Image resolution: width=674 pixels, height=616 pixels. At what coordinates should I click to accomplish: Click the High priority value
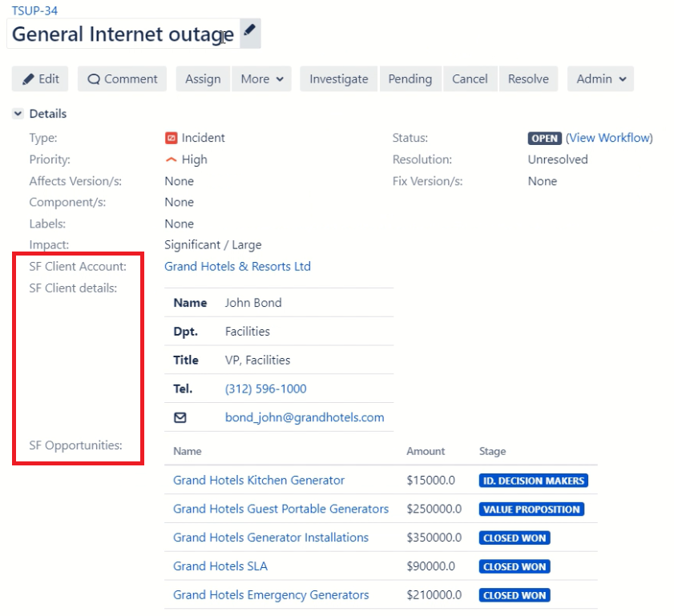194,159
